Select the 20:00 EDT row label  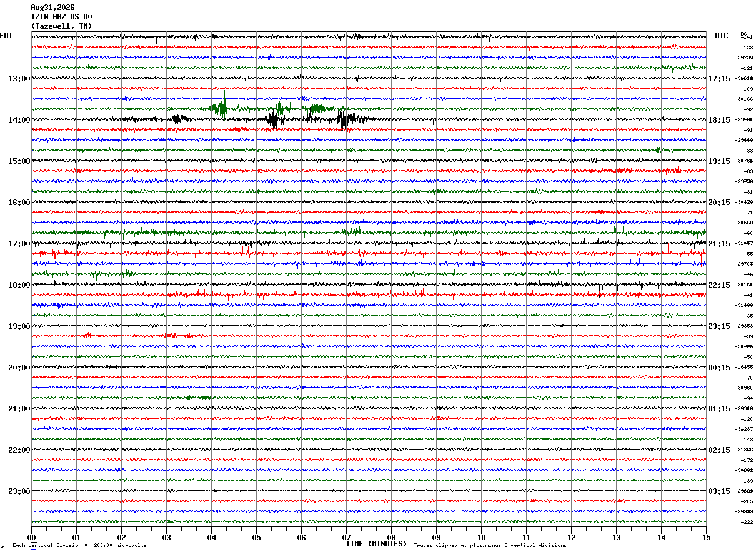pos(19,368)
